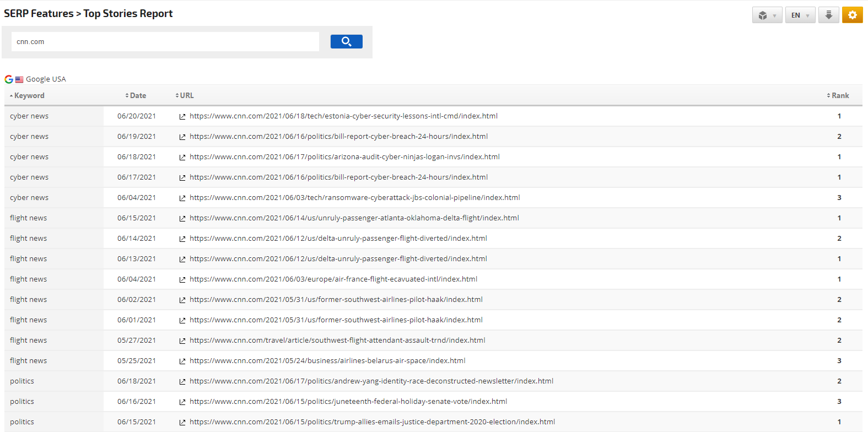Open the cube icon dropdown
The height and width of the screenshot is (432, 868).
767,15
